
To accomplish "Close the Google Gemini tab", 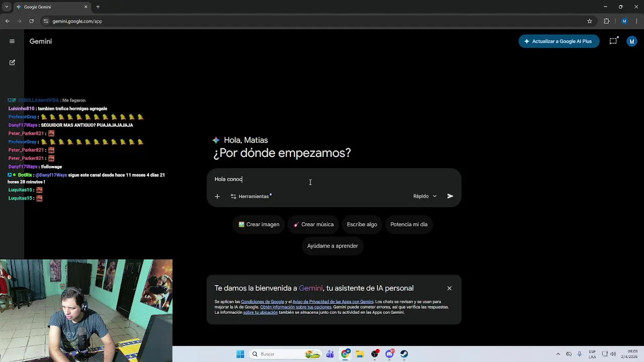I will click(x=86, y=7).
